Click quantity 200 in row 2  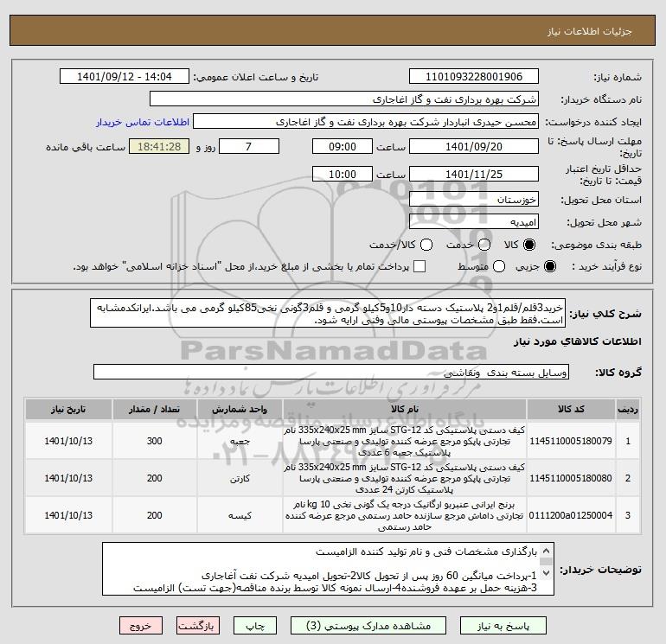pos(154,478)
